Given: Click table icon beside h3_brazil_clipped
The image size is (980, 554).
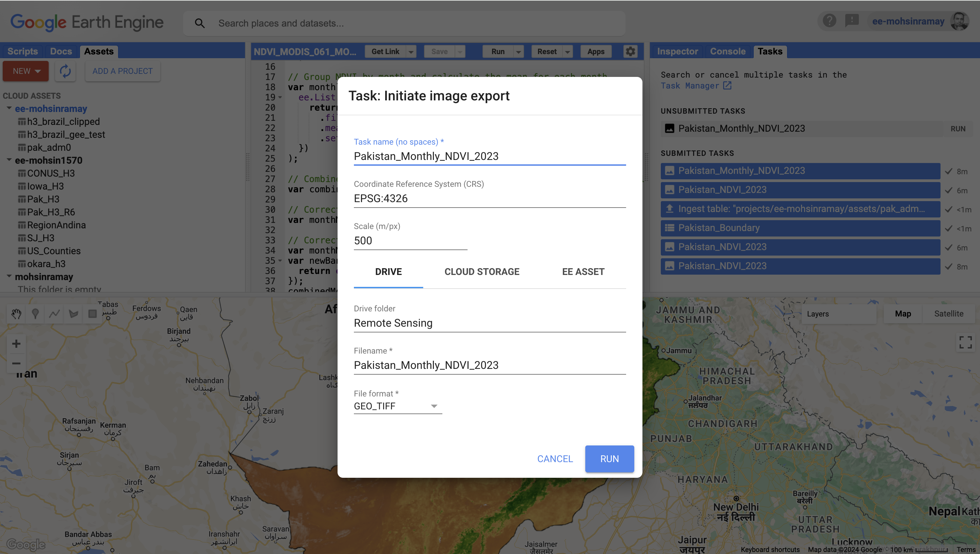Looking at the screenshot, I should point(22,122).
